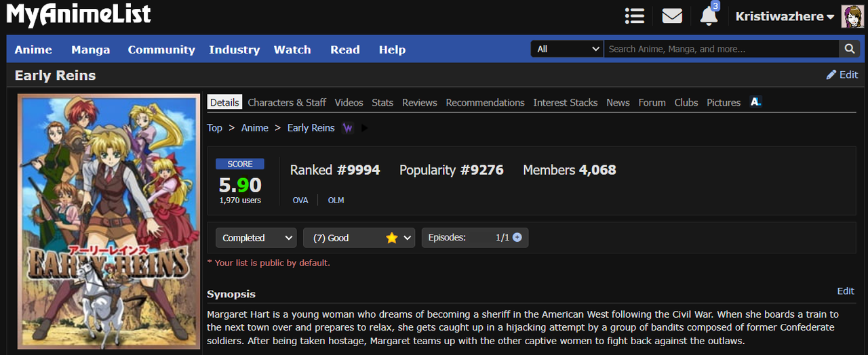Click the play arrow icon in breadcrumb
Image resolution: width=868 pixels, height=355 pixels.
point(366,127)
